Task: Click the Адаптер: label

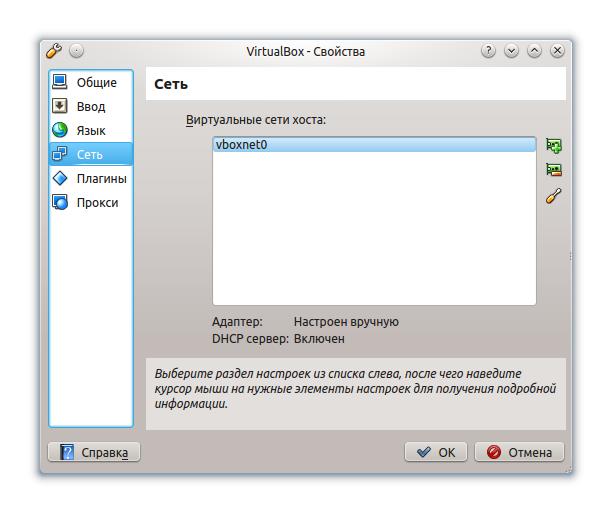Action: pos(237,322)
